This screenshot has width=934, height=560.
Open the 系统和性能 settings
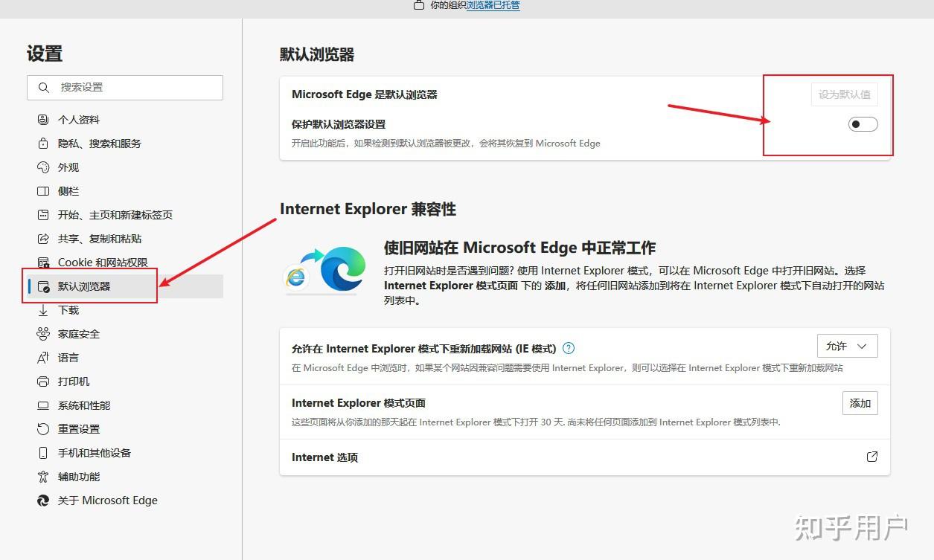(84, 405)
